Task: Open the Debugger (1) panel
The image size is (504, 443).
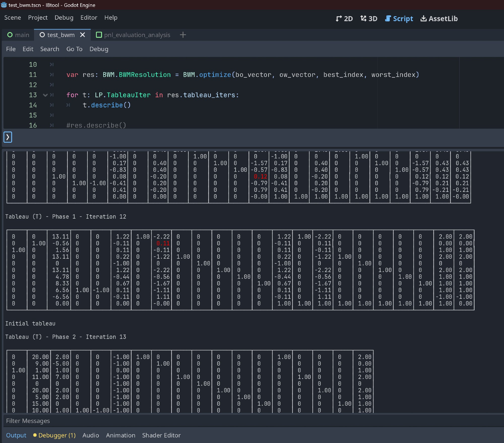Action: [54, 435]
